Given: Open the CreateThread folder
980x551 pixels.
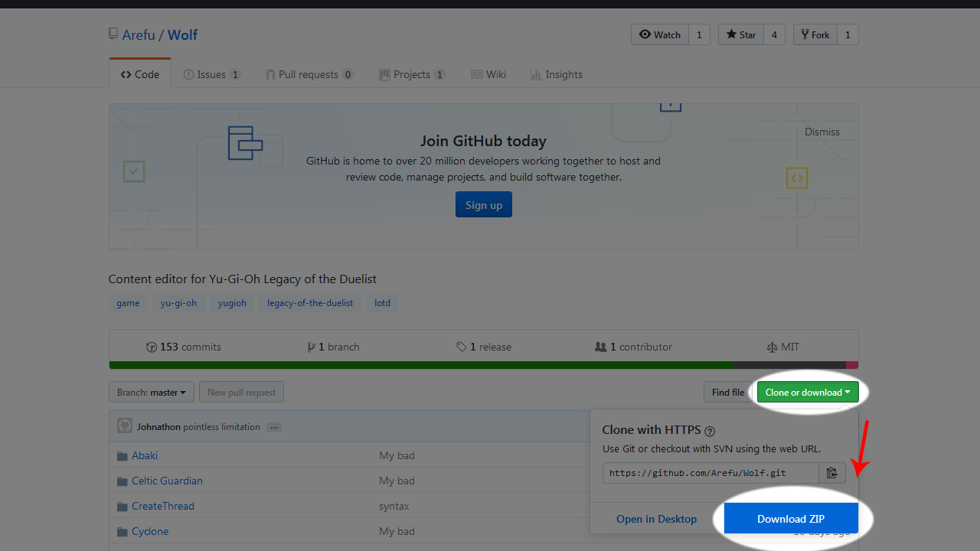Looking at the screenshot, I should click(x=163, y=506).
